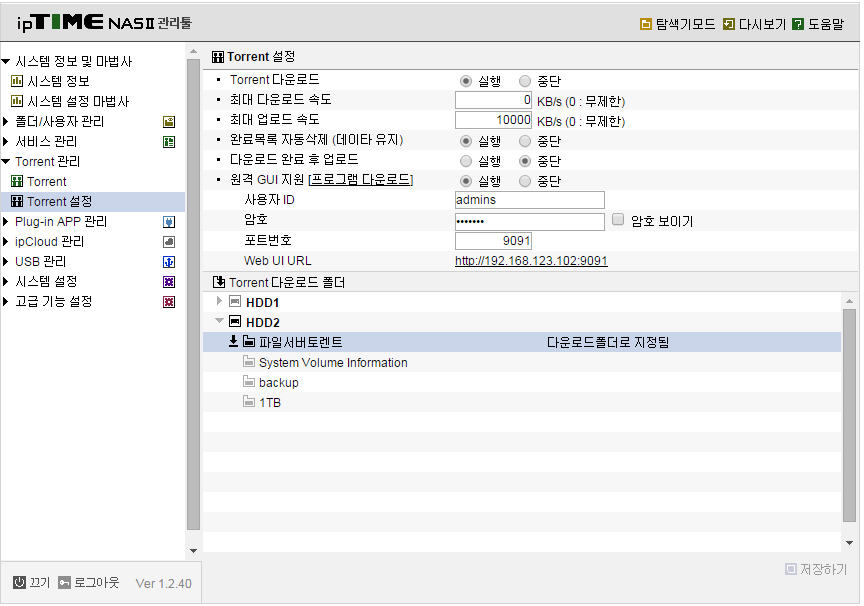Open the 시스템 정보 menu item
The image size is (864, 606).
pyautogui.click(x=58, y=82)
